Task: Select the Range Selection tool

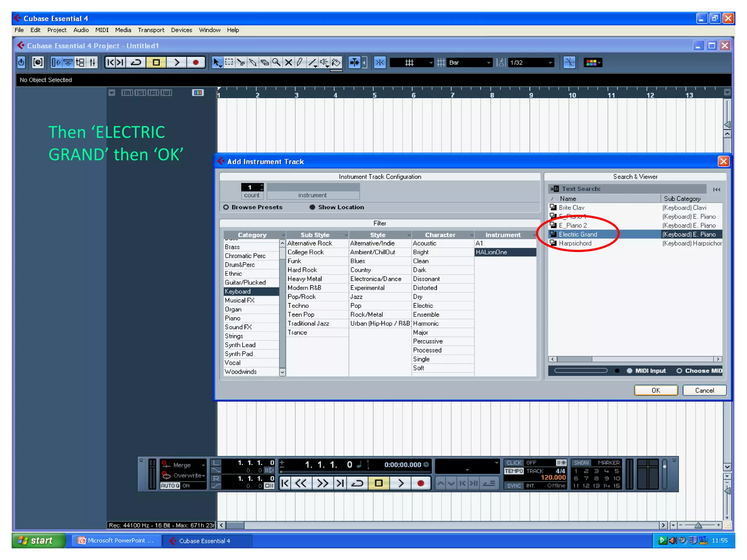Action: point(229,63)
